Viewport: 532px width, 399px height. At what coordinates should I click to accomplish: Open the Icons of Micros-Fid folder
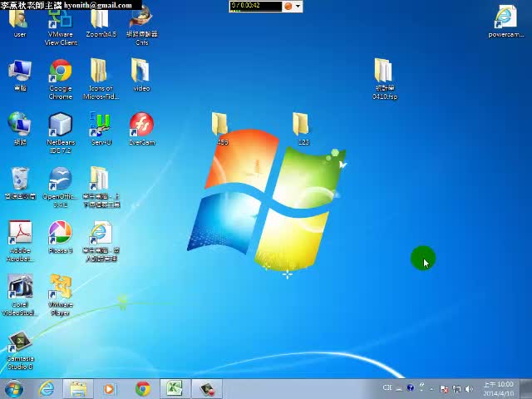point(101,80)
